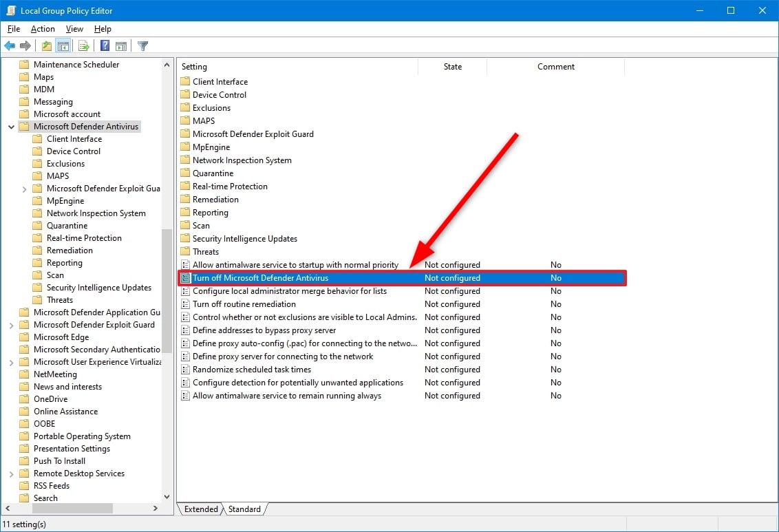Screen dimensions: 779x532
Task: Expand the Microsoft Defender Exploit Gua subfolder node
Action: tap(24, 189)
